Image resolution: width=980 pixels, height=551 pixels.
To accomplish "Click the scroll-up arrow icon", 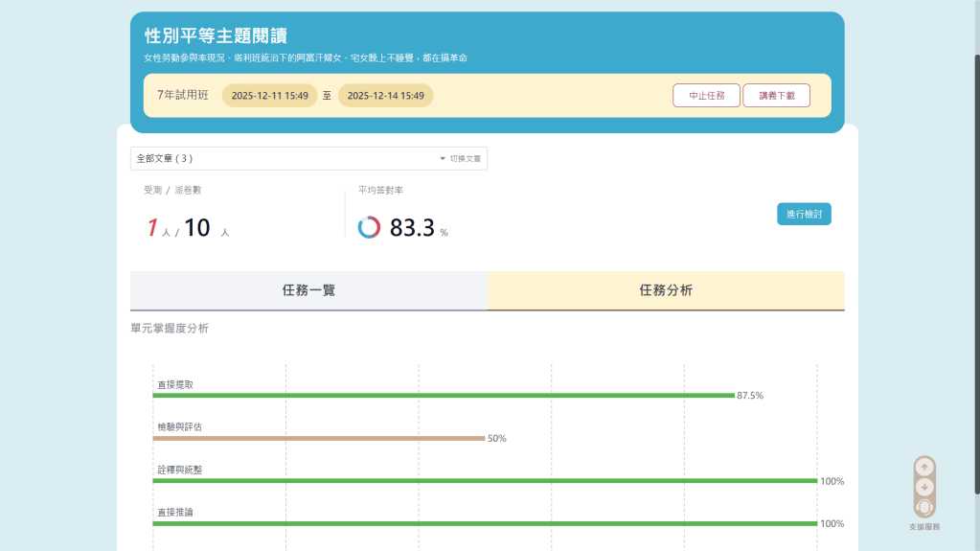I will (924, 468).
